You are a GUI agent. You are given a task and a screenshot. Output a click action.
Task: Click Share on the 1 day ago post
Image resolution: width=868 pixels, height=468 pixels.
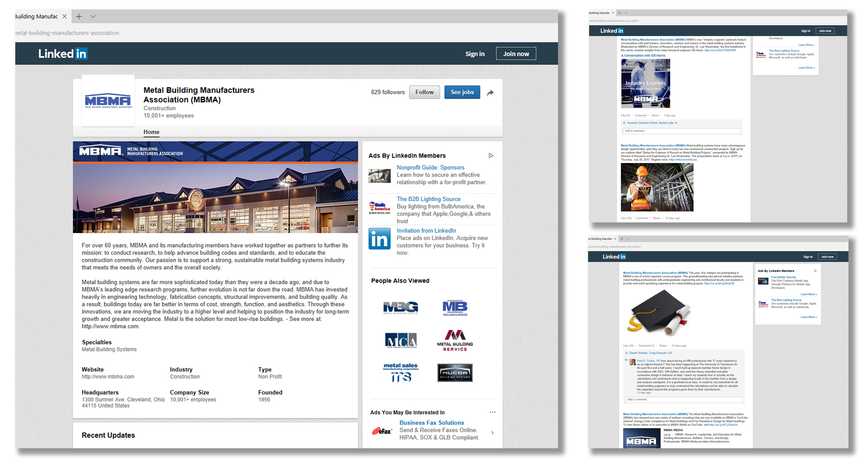click(655, 115)
